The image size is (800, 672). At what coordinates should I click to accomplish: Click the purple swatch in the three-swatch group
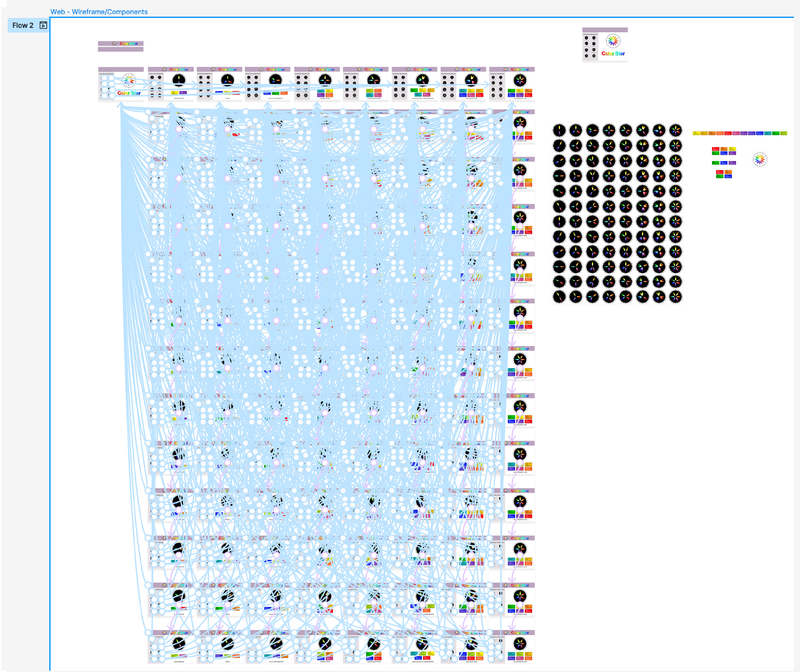point(732,163)
